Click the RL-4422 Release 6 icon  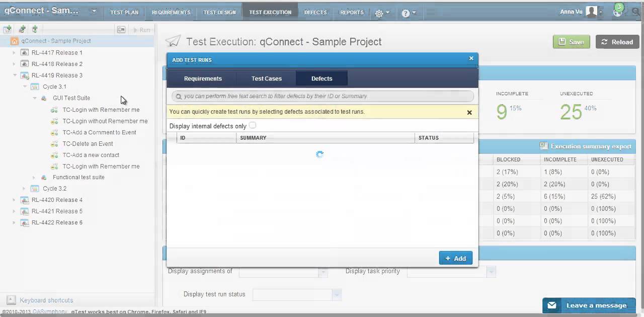point(24,222)
